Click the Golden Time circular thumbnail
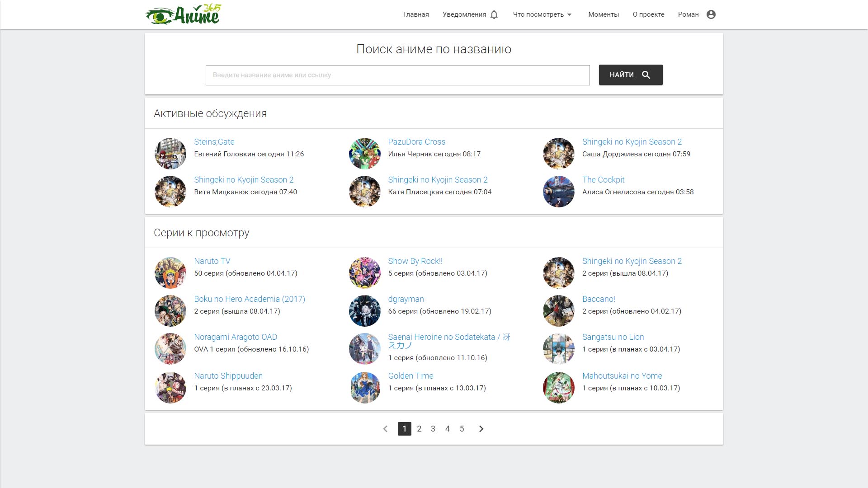 [364, 387]
